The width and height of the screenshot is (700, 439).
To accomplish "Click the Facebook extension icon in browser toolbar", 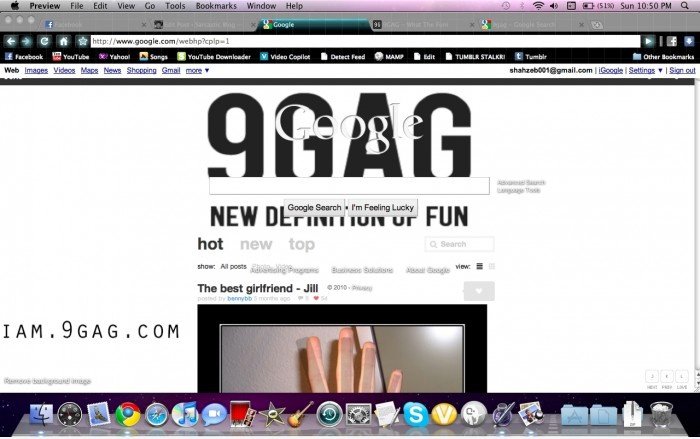I will point(672,42).
